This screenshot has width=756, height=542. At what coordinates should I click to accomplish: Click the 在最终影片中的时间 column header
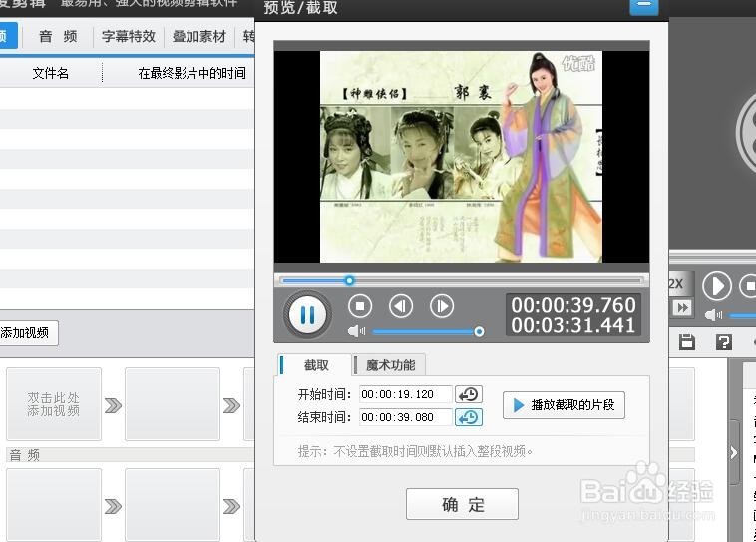(x=191, y=73)
